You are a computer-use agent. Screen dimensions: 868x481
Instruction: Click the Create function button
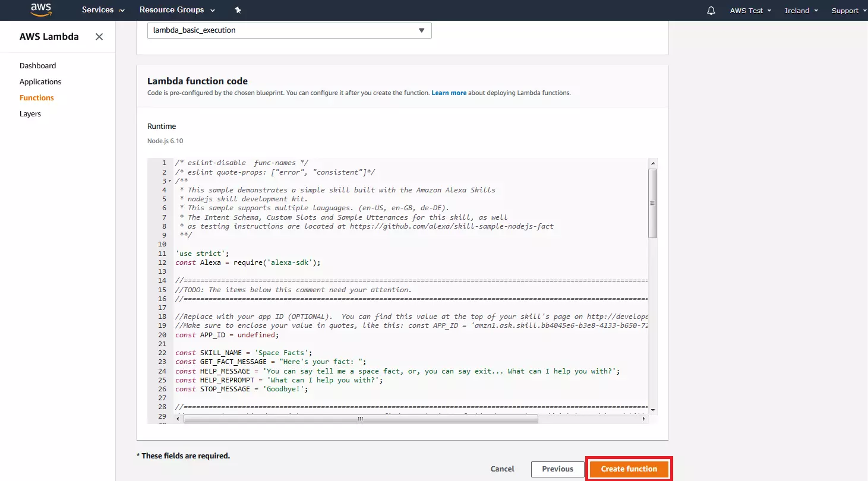coord(629,469)
